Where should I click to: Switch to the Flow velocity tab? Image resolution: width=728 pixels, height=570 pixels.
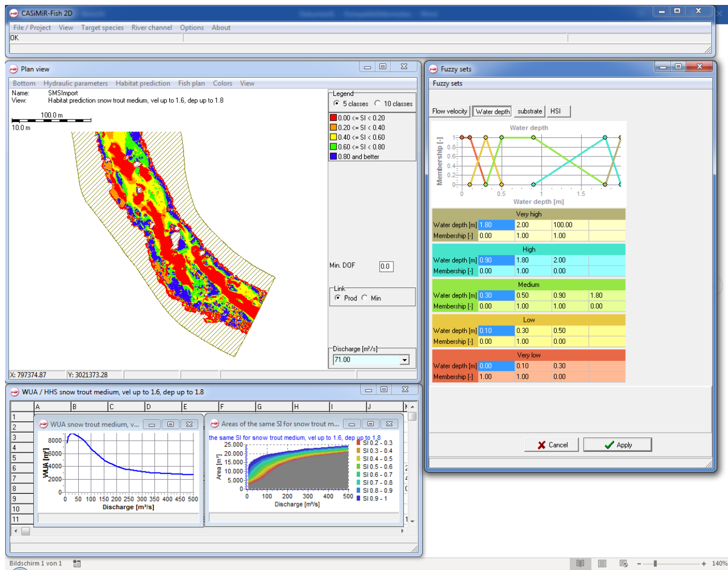click(449, 111)
